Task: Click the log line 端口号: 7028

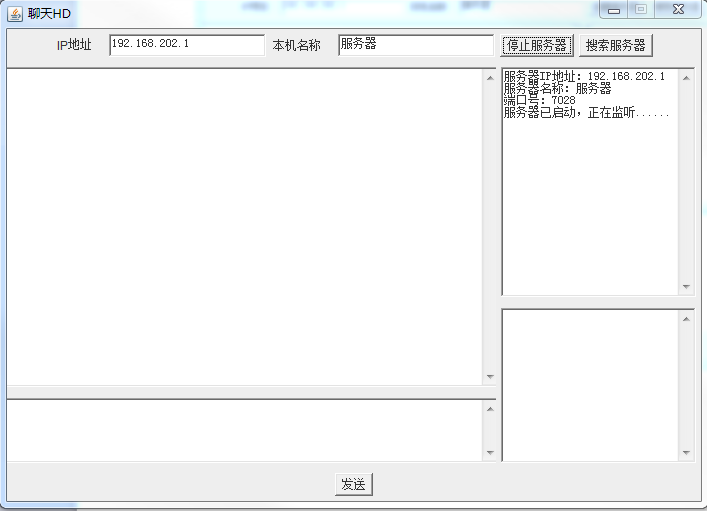Action: [540, 100]
